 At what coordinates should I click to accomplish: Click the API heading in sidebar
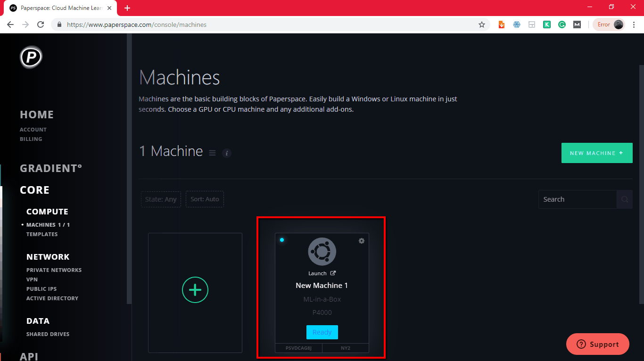pos(29,356)
